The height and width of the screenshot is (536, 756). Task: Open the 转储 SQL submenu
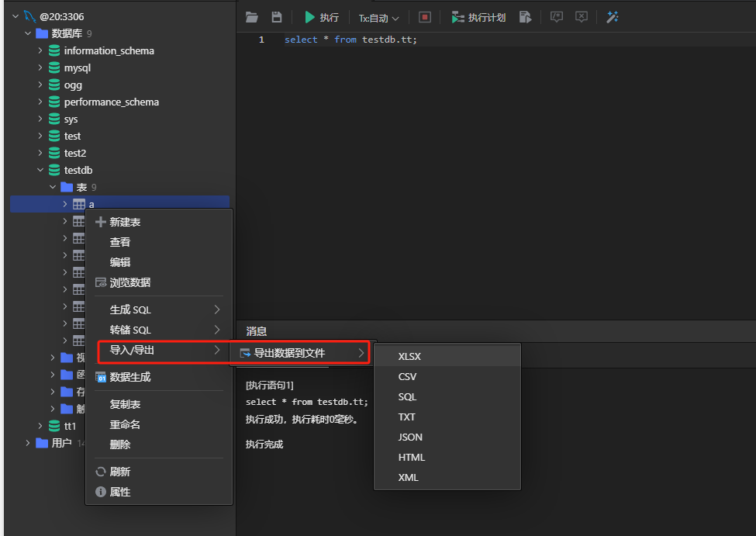coord(159,330)
